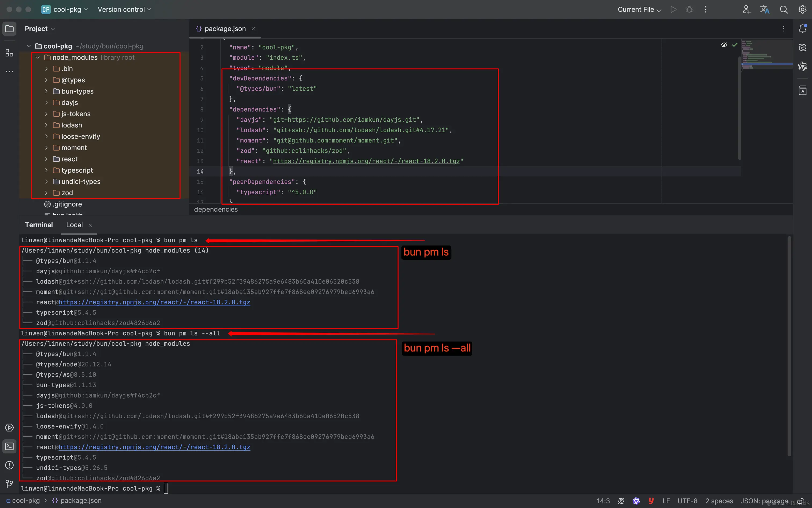Screen dimensions: 812x508
Task: Open the cool-pkg project dropdown
Action: coord(65,9)
